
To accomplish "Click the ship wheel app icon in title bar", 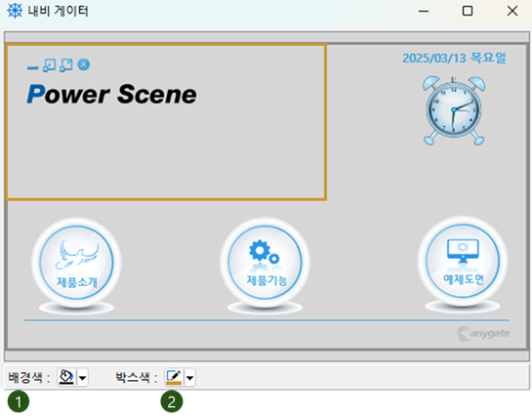I will [x=15, y=11].
